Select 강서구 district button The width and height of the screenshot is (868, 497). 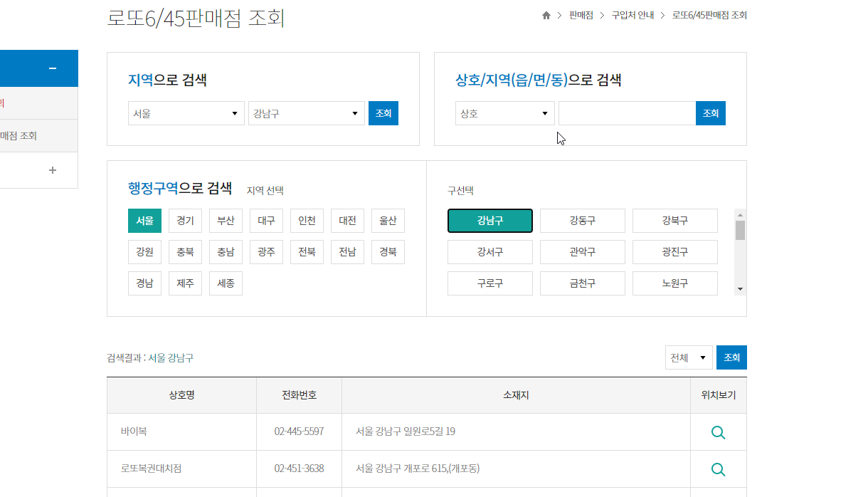490,252
